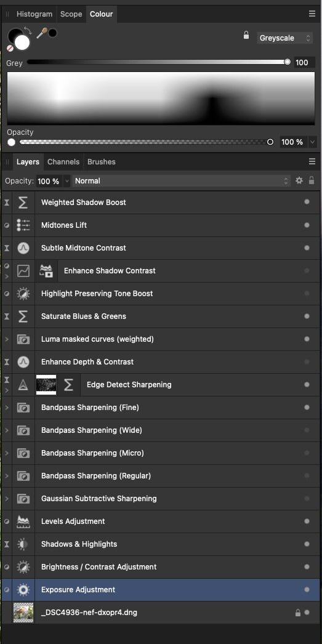Open the Colour panel hamburger menu
This screenshot has width=322, height=644.
click(x=312, y=14)
